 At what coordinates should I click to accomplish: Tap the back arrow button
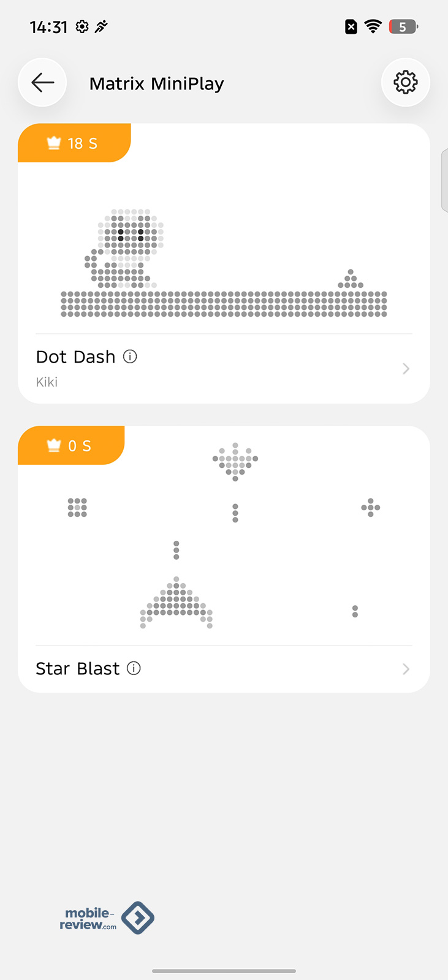click(42, 83)
